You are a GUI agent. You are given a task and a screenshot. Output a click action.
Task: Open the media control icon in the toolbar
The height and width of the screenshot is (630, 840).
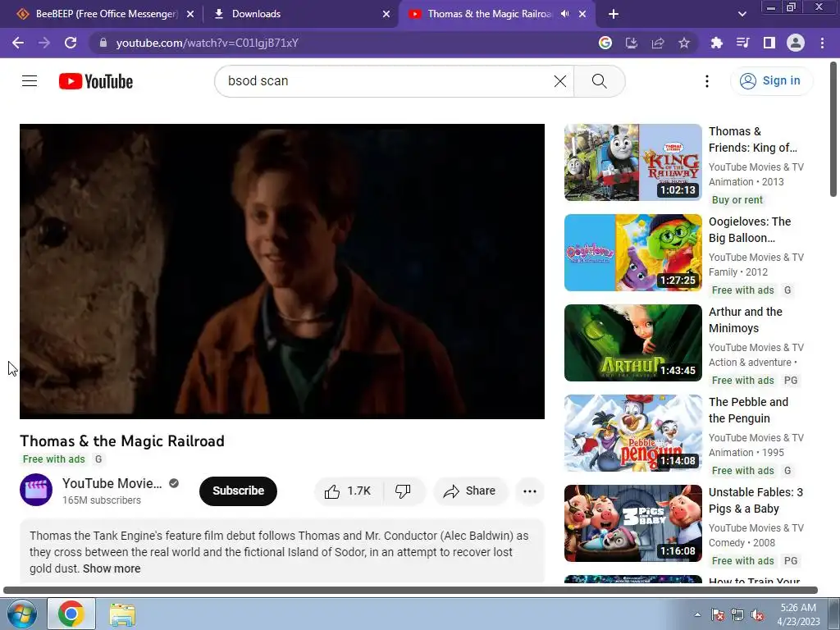coord(742,43)
